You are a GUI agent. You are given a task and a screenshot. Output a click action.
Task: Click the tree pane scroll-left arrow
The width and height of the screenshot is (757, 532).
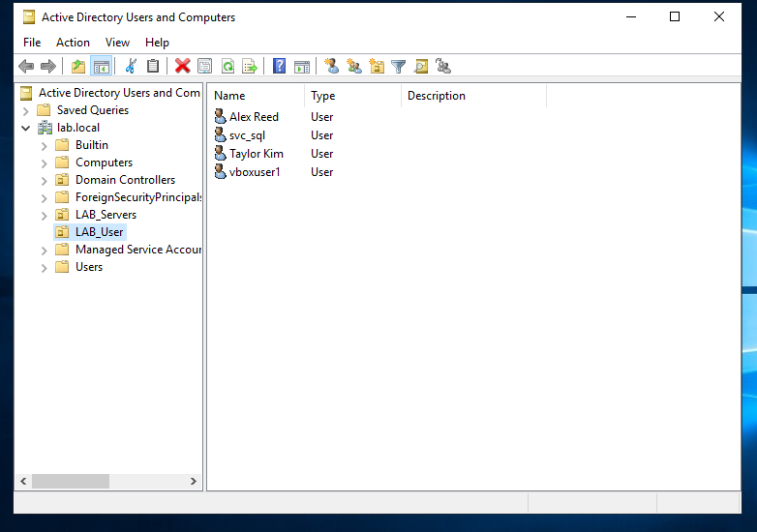[x=23, y=481]
